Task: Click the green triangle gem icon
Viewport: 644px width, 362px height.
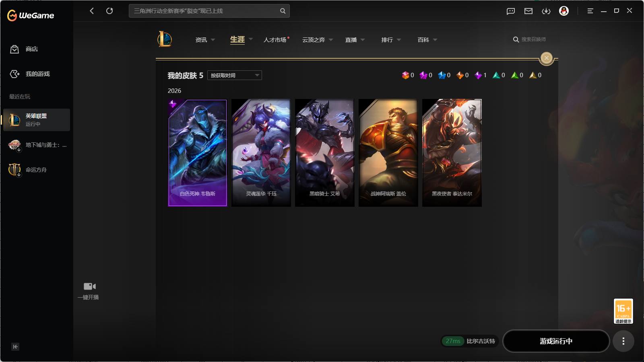Action: click(515, 75)
